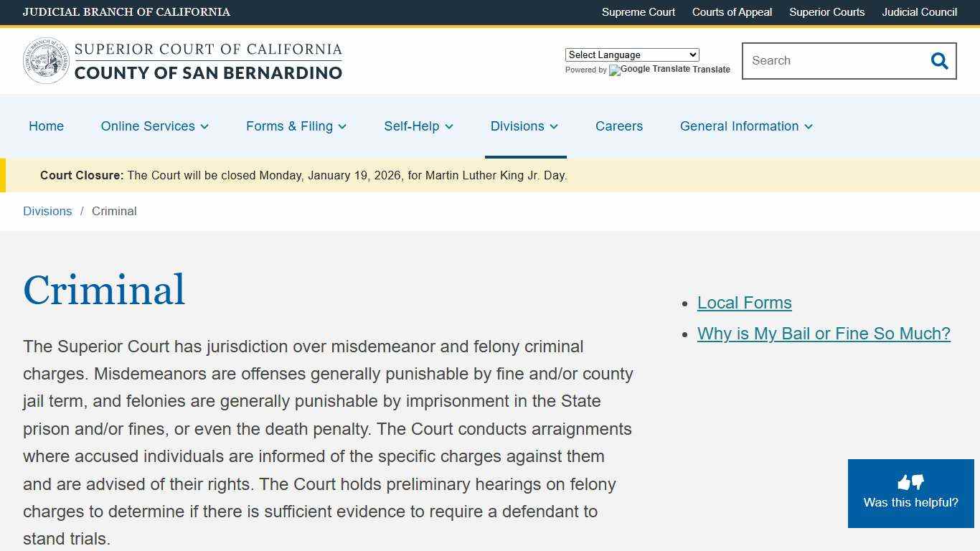Expand the Self-Help menu
Screen dimensions: 980x551
(418, 126)
